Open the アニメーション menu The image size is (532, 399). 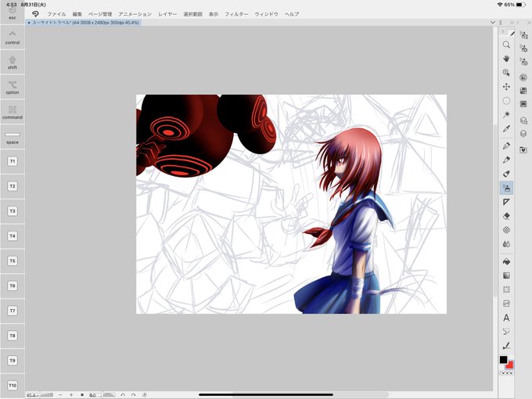135,14
